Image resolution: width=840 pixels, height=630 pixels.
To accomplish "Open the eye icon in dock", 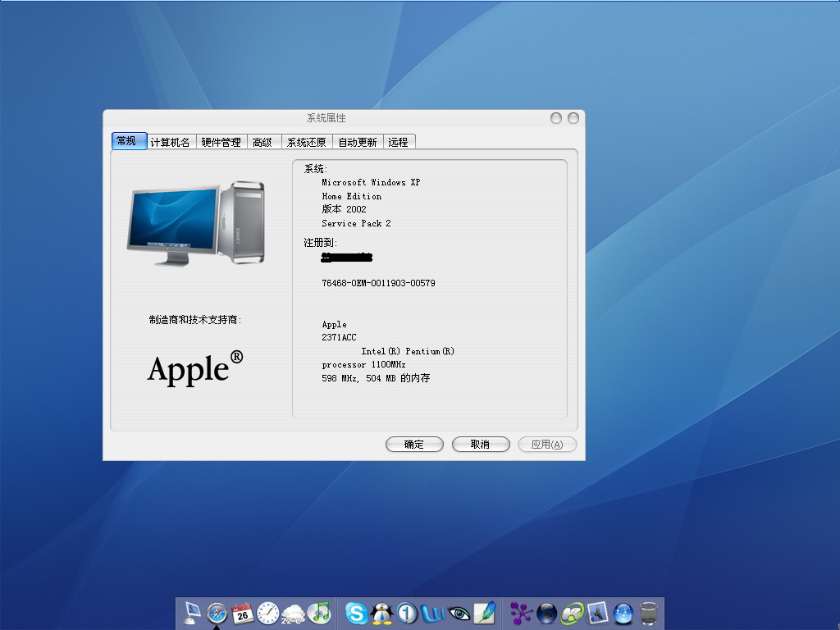I will pyautogui.click(x=459, y=613).
